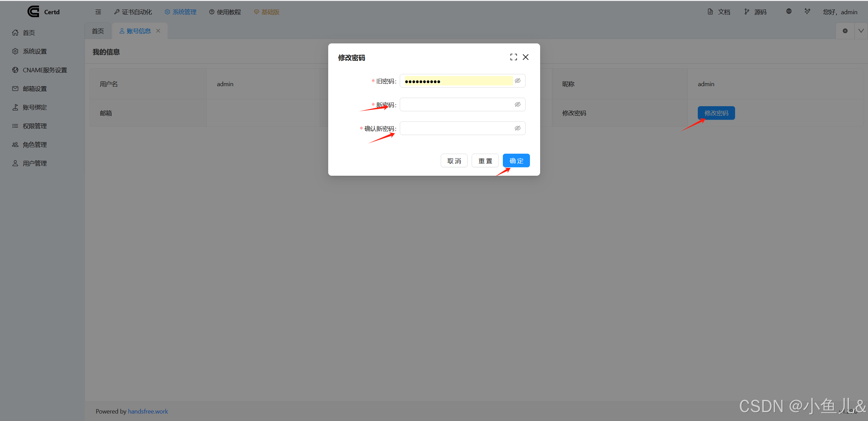Follow the handsfree.work footer link

click(148, 411)
